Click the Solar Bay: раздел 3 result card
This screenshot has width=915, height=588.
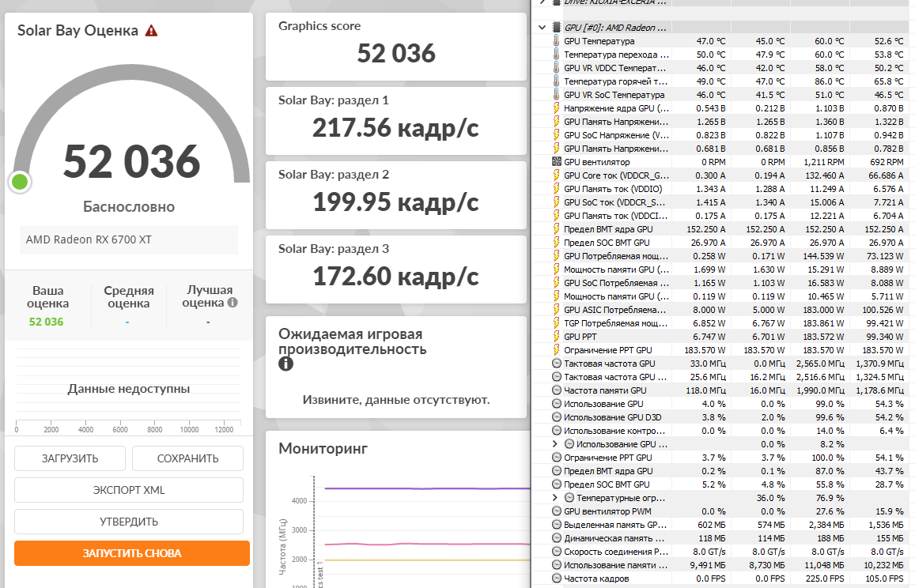pos(395,269)
